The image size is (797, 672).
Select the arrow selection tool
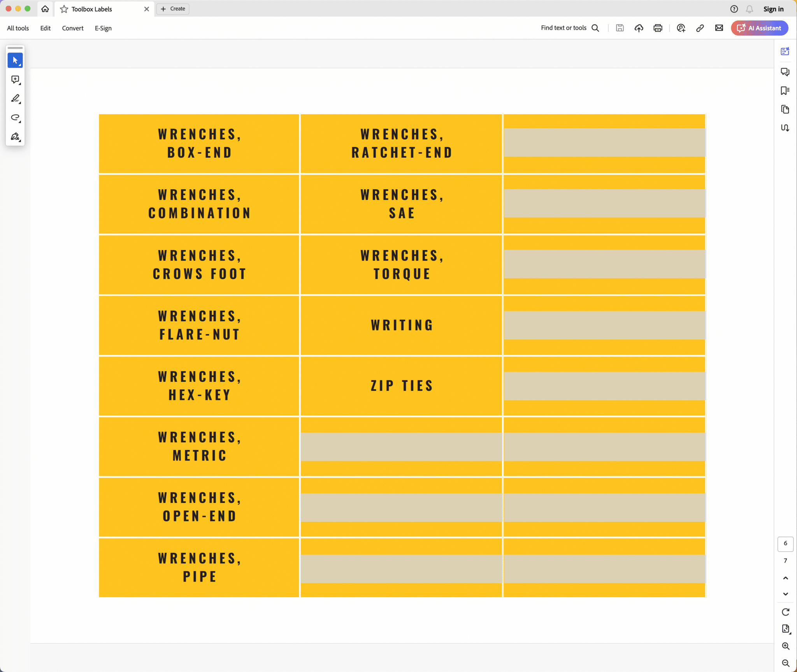click(x=15, y=60)
